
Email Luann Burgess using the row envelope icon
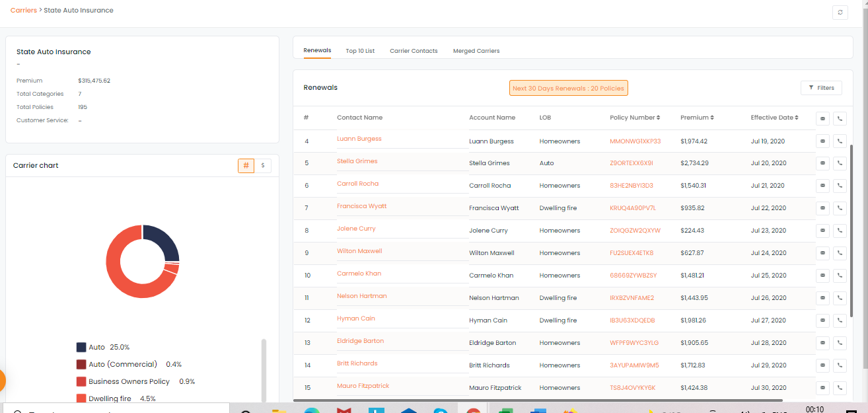[823, 141]
